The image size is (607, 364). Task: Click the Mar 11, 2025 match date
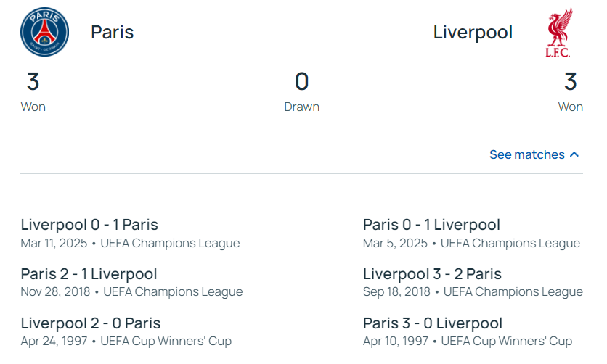[x=54, y=243]
